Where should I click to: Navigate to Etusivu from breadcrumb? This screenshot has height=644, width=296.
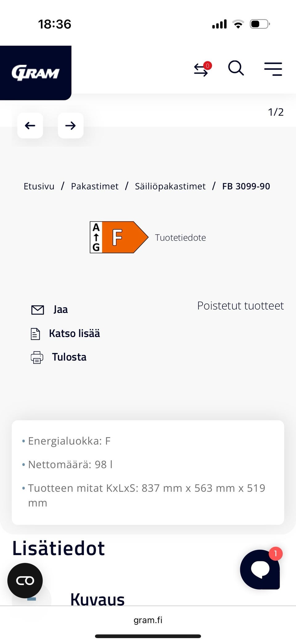pos(39,186)
